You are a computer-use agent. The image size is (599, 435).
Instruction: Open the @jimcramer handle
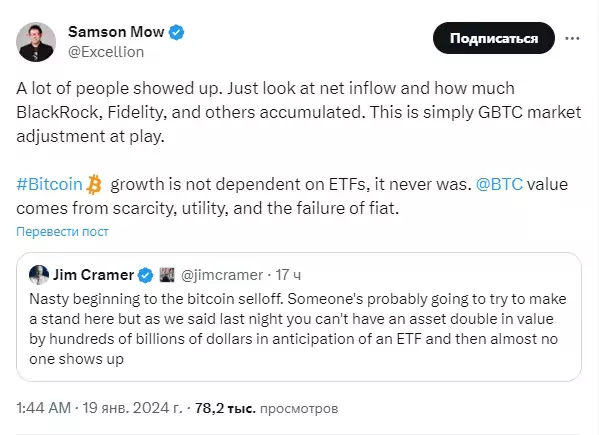click(222, 275)
